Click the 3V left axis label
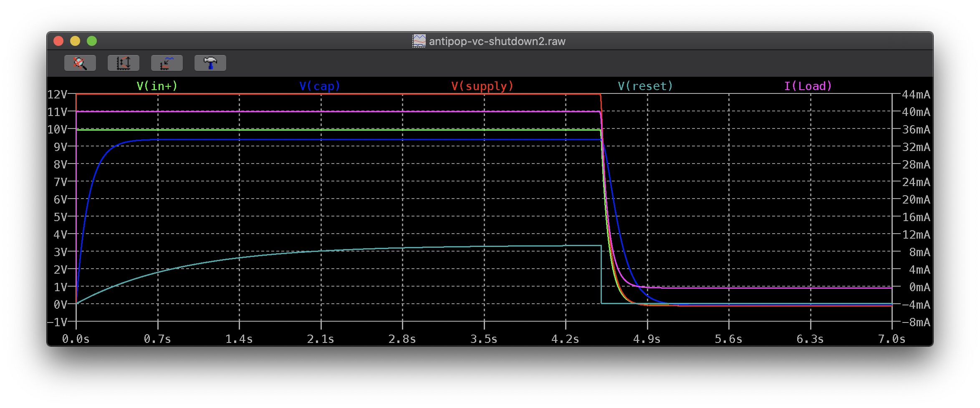This screenshot has height=408, width=980. tap(60, 252)
